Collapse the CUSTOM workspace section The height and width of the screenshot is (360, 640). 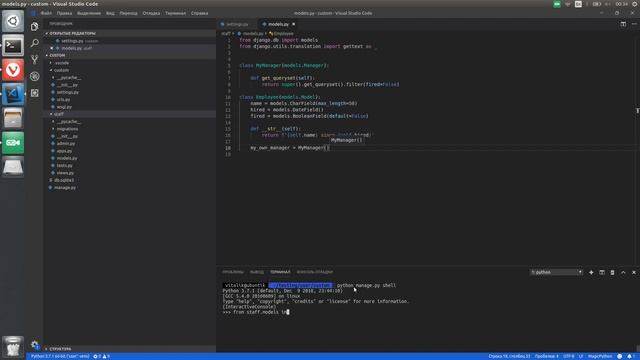click(x=57, y=56)
